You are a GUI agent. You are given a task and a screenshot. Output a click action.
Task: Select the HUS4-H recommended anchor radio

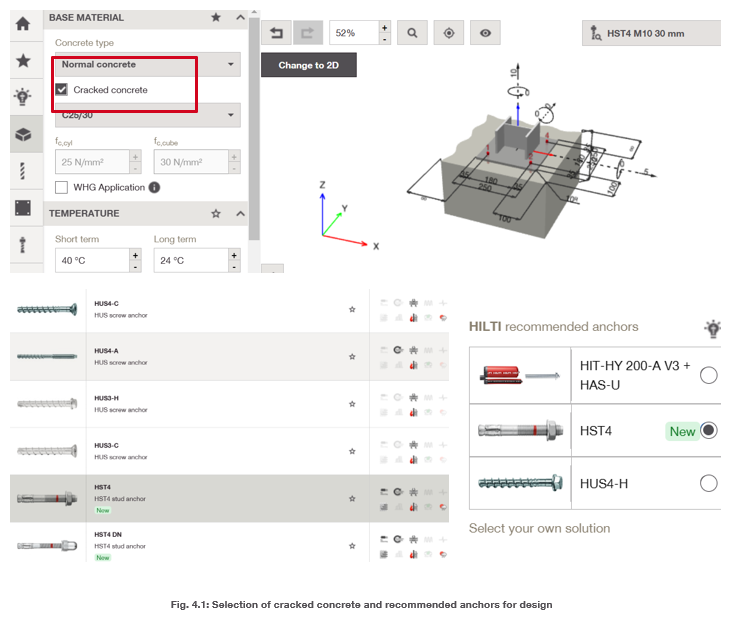click(x=708, y=483)
